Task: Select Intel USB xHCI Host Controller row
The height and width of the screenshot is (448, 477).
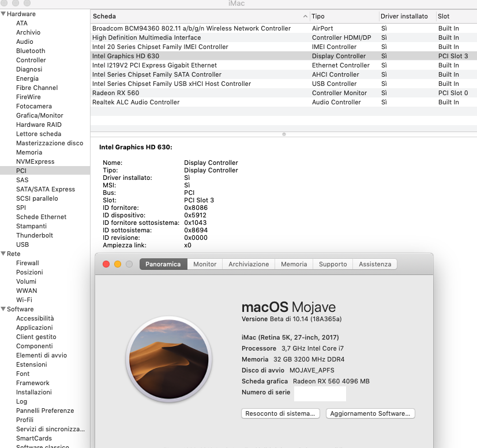Action: [x=284, y=84]
